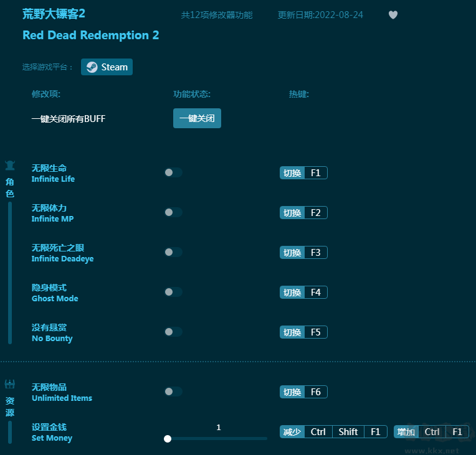Click the 共12项修改器功能 text
The image size is (476, 455).
point(217,15)
